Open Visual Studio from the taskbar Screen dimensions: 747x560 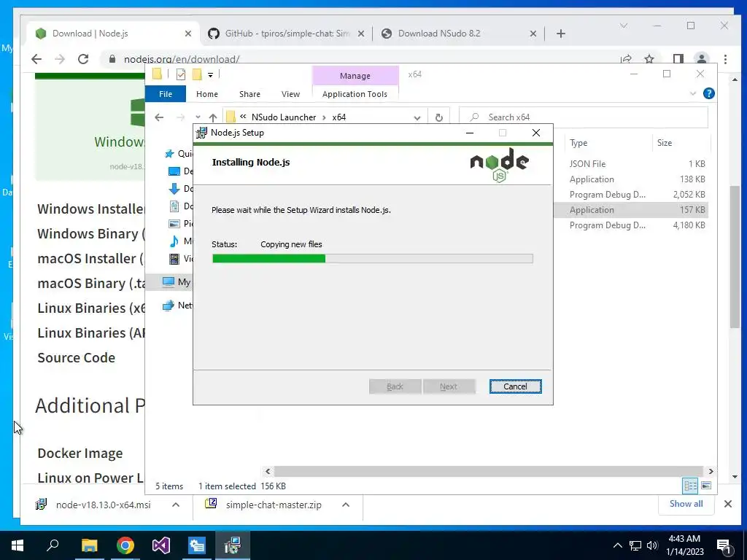point(161,545)
